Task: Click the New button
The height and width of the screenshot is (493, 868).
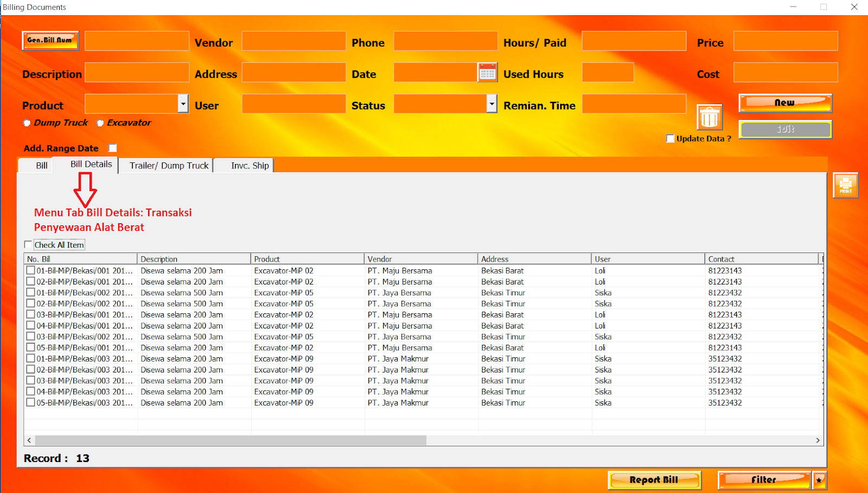Action: [785, 103]
